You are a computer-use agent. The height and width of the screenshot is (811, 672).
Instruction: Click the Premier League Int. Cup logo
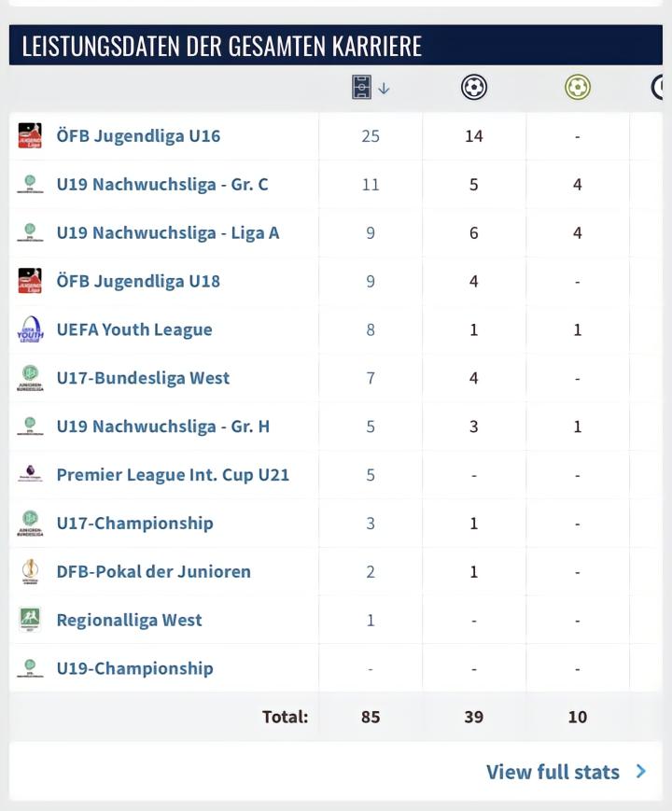30,474
